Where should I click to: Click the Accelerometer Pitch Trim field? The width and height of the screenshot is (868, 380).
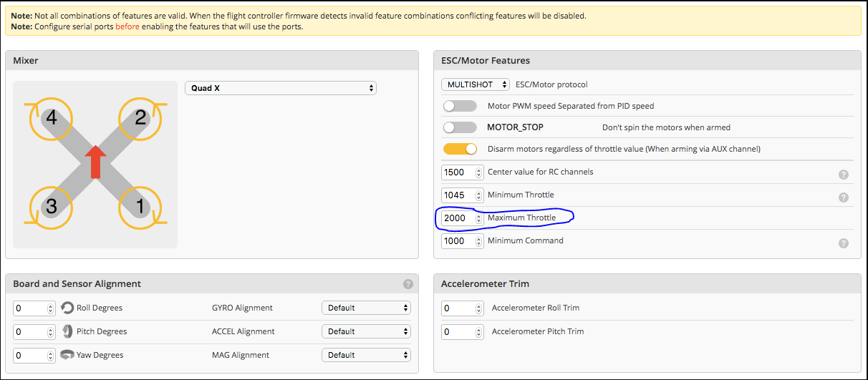click(x=458, y=331)
